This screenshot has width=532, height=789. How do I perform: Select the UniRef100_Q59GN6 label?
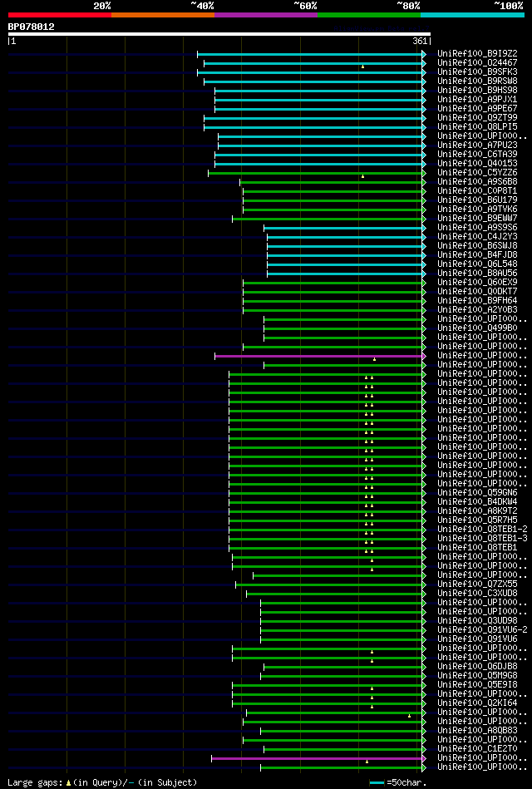478,492
